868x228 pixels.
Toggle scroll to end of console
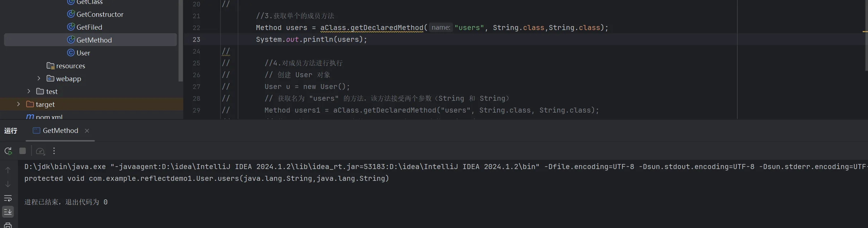click(x=8, y=212)
